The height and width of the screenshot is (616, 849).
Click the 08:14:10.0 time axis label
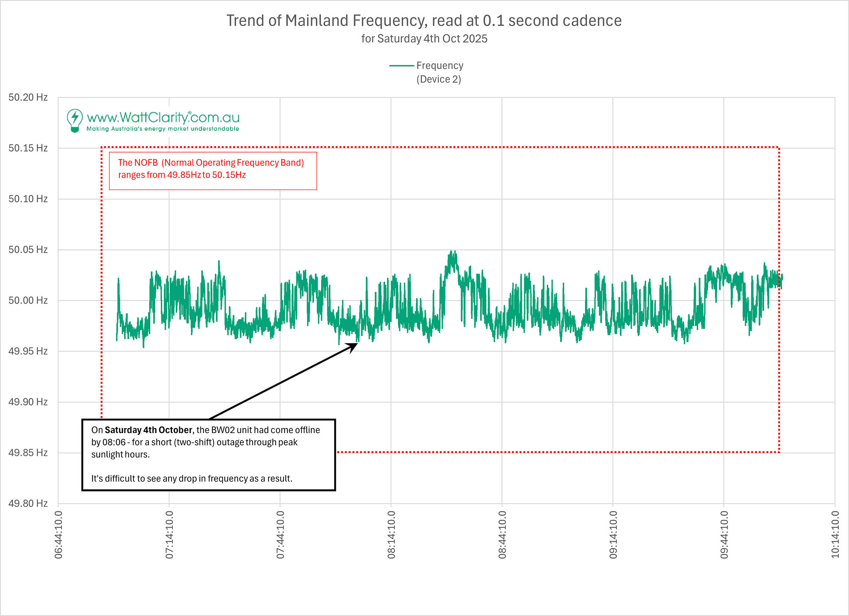coord(391,534)
